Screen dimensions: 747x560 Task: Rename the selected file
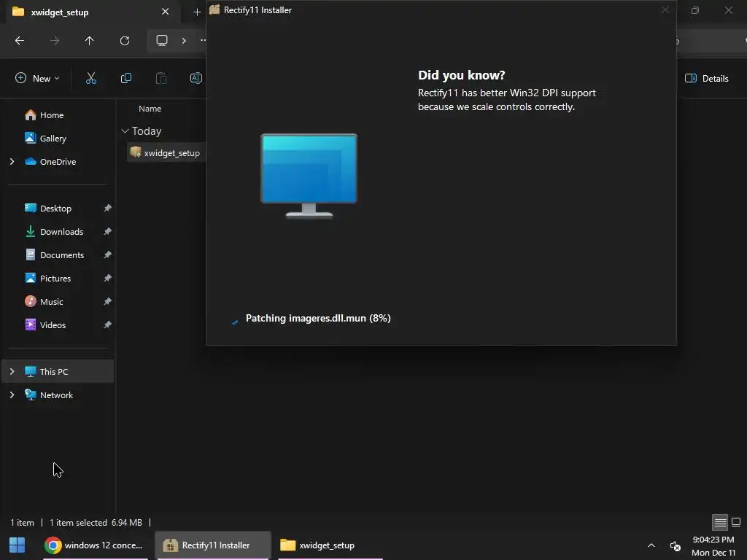[x=196, y=79]
